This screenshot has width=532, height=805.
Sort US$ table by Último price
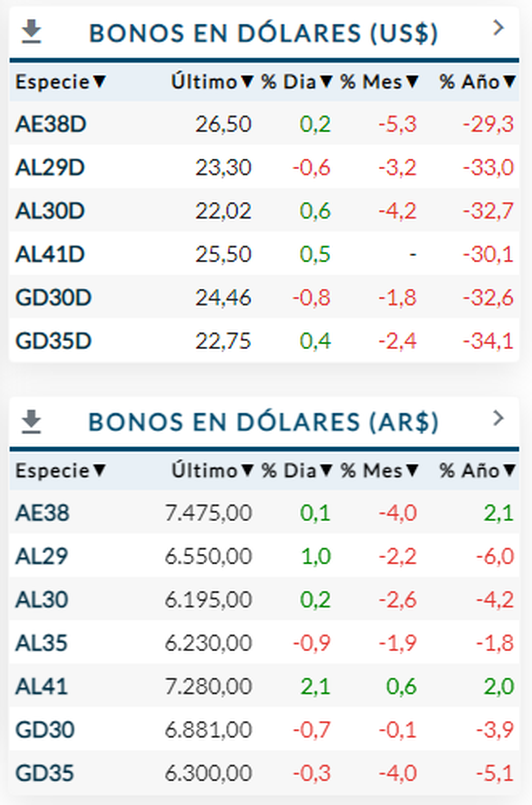pyautogui.click(x=212, y=82)
